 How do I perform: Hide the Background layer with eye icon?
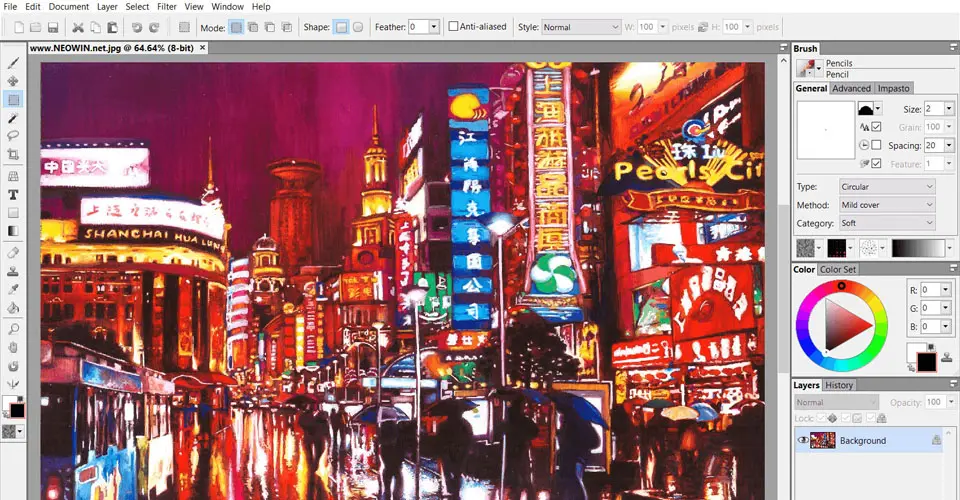point(803,440)
